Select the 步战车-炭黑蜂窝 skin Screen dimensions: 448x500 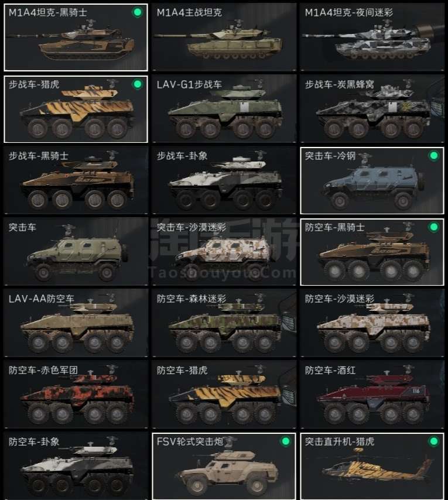pos(372,109)
